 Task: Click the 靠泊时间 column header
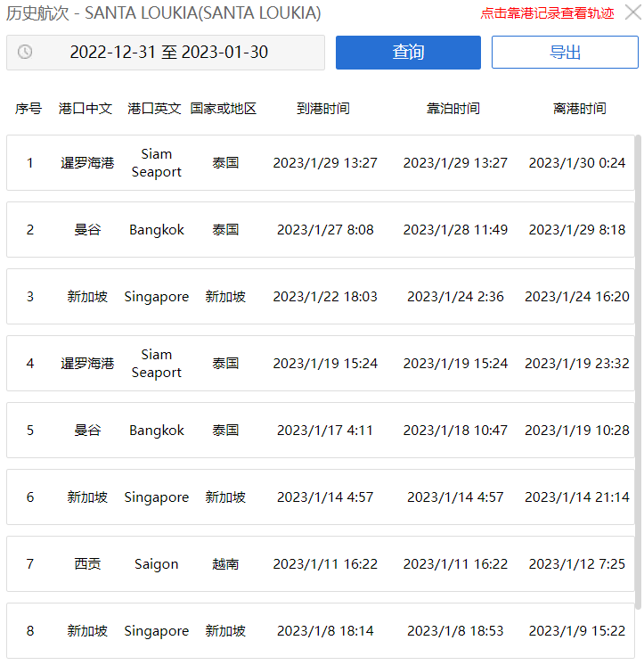coord(452,109)
